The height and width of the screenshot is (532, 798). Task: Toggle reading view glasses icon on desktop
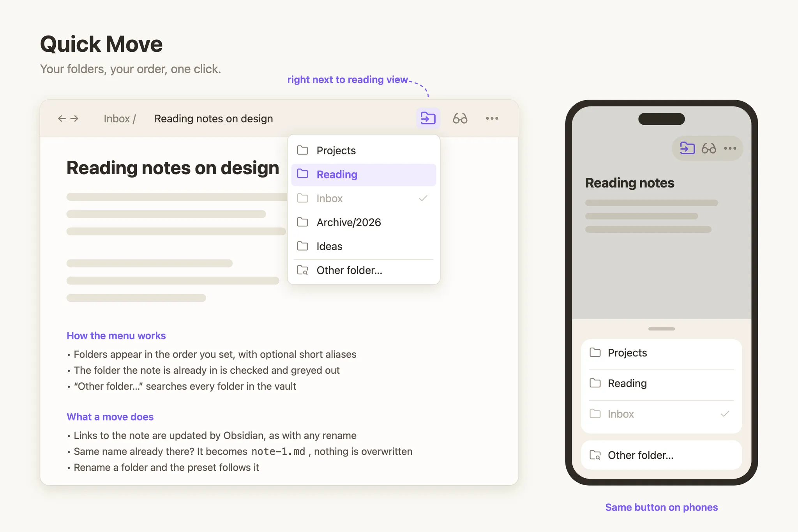pos(460,118)
